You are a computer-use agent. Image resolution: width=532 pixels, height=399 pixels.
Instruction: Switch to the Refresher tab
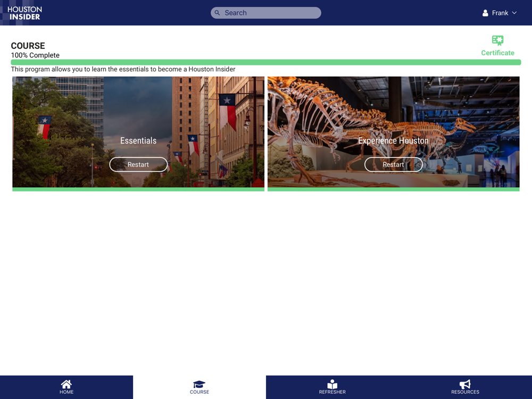coord(332,387)
